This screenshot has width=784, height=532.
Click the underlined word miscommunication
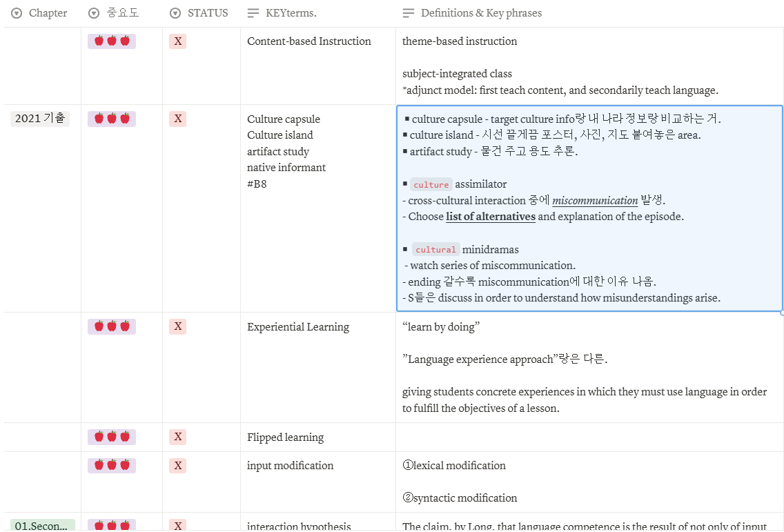click(595, 201)
